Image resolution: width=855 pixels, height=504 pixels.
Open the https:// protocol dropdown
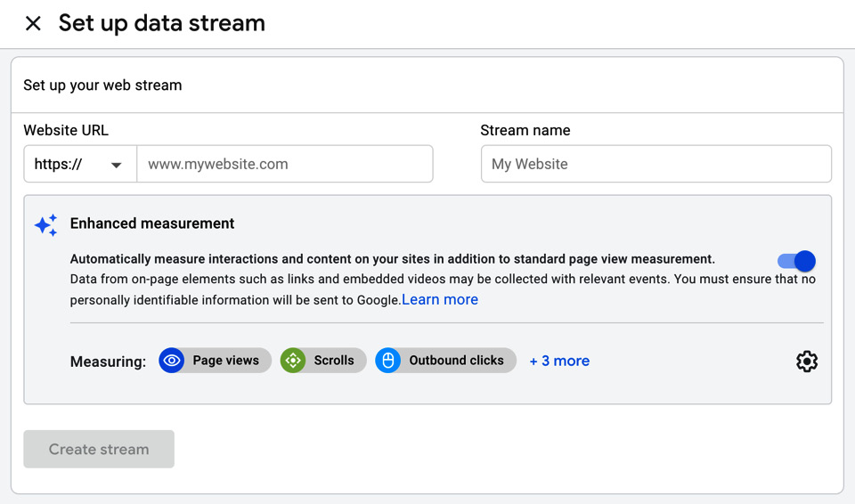(80, 164)
